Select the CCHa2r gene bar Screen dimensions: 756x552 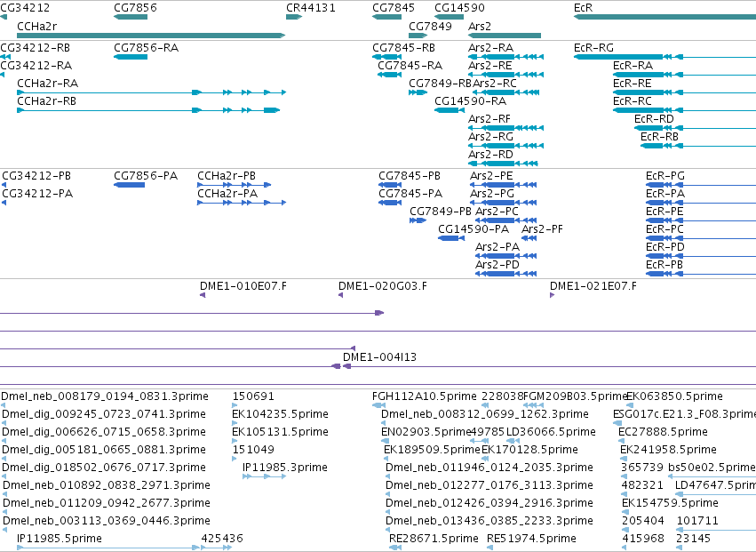tap(151, 36)
